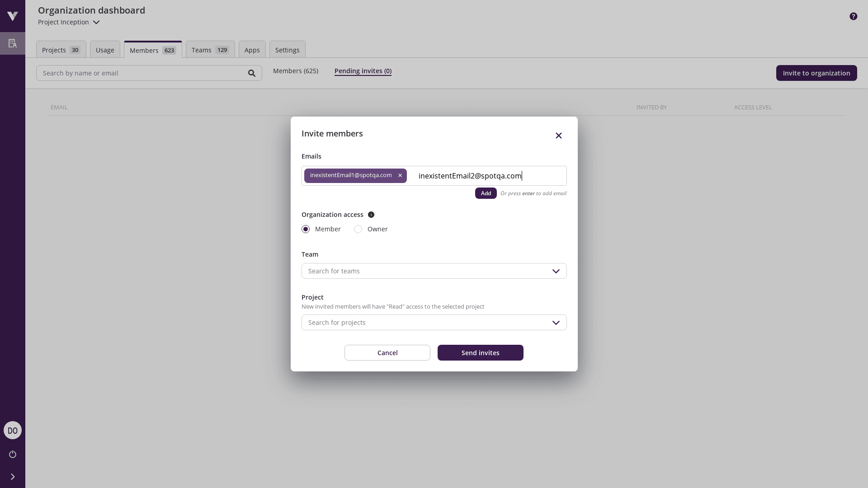Open the Pending invites (0) link
This screenshot has height=488, width=868.
[363, 71]
